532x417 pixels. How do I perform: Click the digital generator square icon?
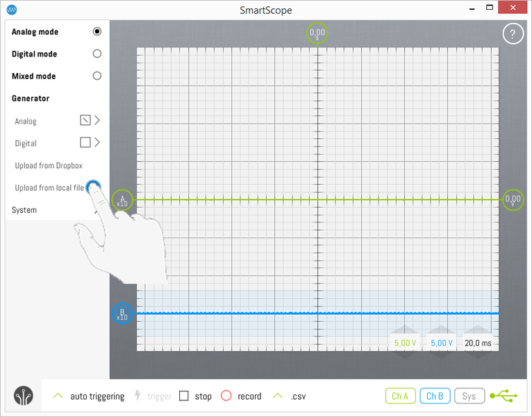[85, 142]
